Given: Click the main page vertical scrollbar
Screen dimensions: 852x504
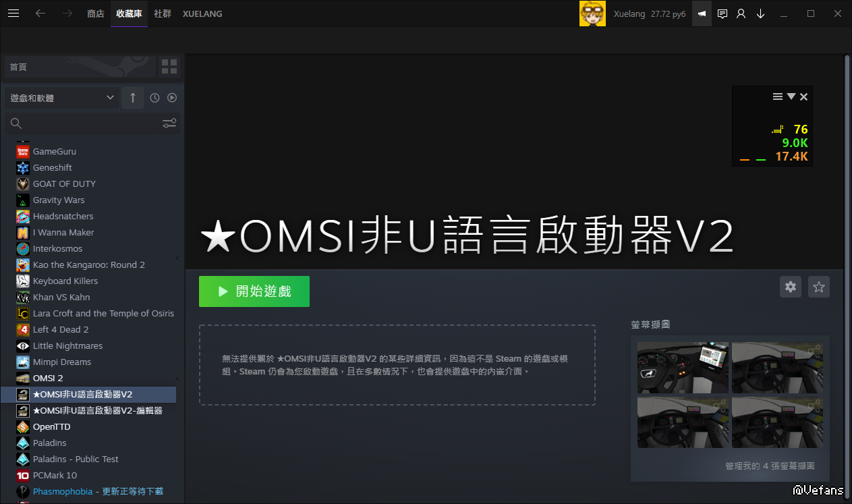Looking at the screenshot, I should click(x=847, y=277).
